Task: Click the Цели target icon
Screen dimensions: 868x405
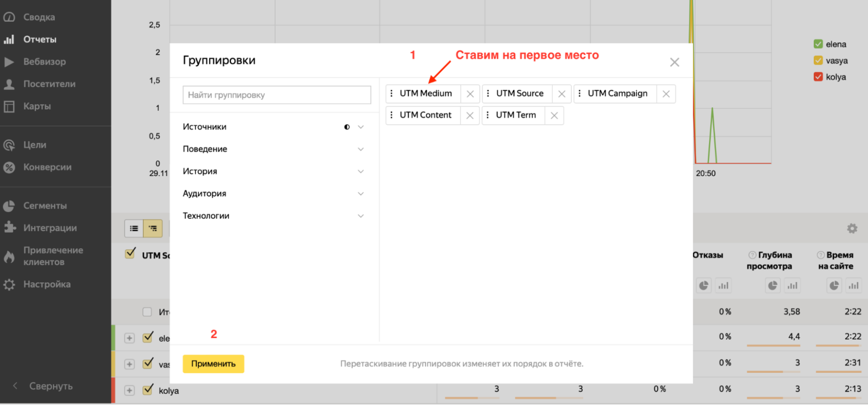Action: pyautogui.click(x=9, y=145)
